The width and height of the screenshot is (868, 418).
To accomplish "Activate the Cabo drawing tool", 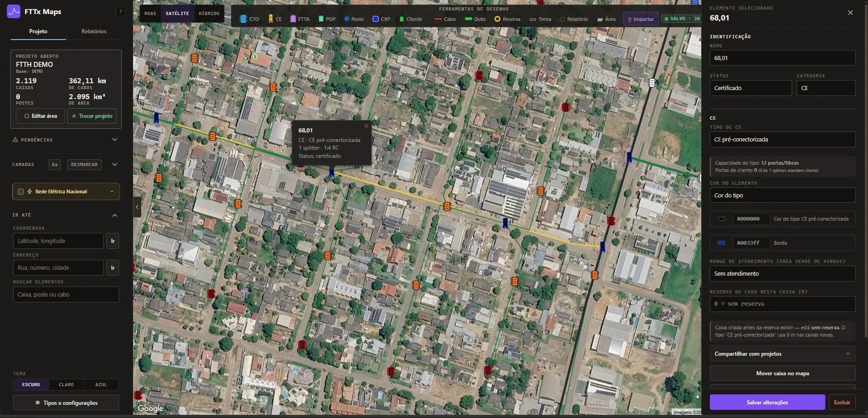I will pos(445,19).
